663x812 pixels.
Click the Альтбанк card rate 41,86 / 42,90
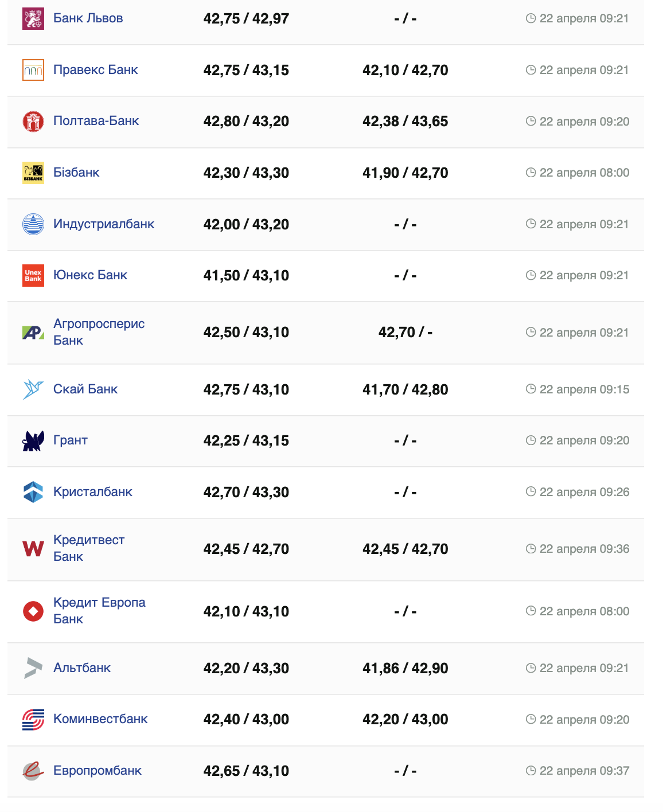point(405,668)
